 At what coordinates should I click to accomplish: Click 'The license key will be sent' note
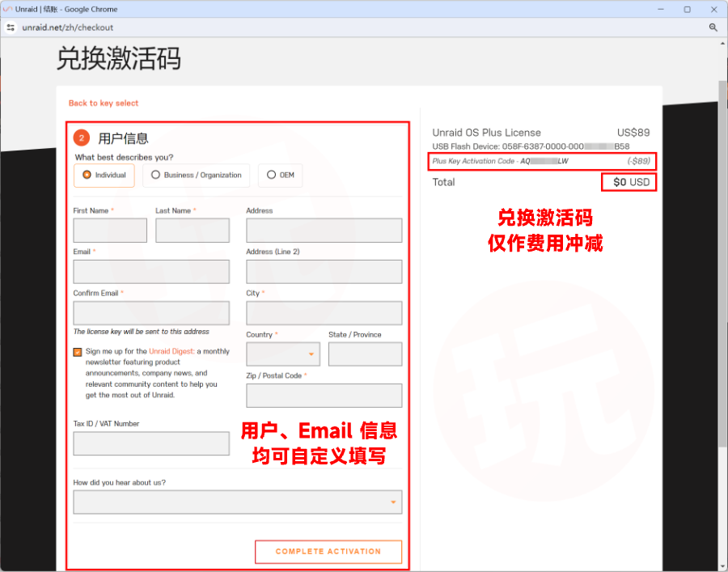coord(141,332)
